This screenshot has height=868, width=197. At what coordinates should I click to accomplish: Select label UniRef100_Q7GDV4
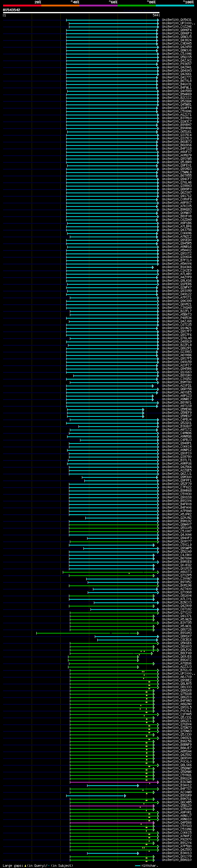176,725
